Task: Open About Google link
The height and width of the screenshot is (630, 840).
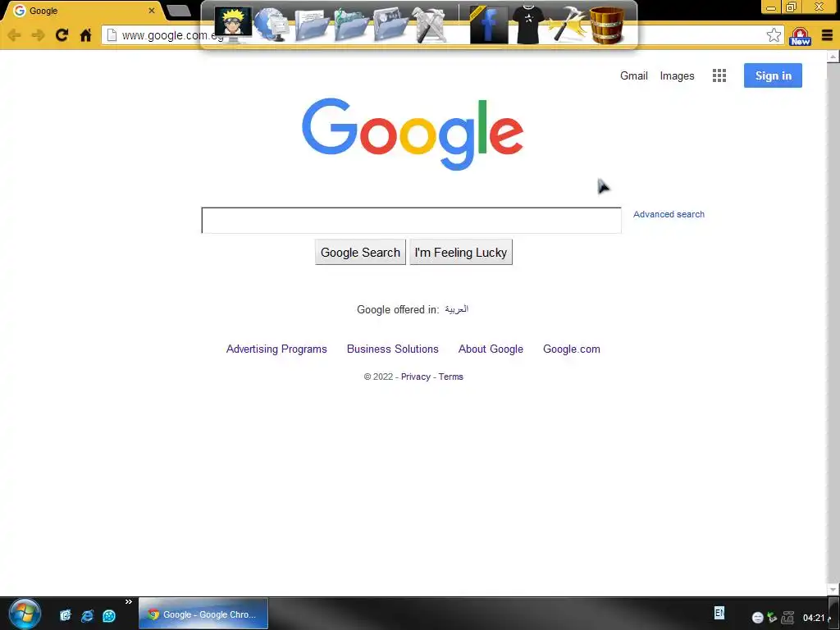Action: pos(491,349)
